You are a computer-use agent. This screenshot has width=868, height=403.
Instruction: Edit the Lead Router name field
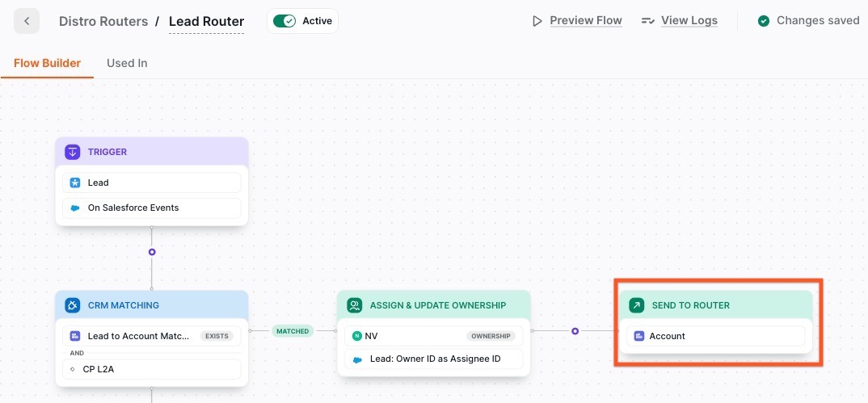coord(206,22)
